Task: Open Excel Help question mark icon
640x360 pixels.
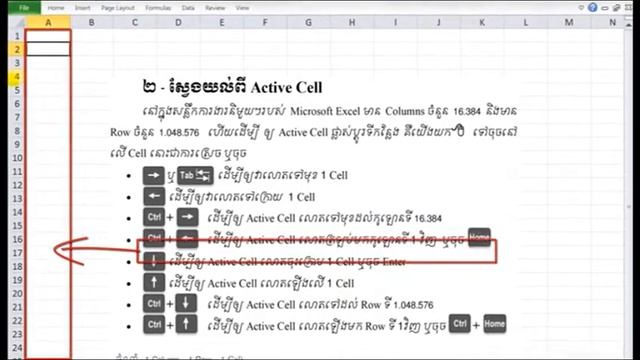Action: pyautogui.click(x=593, y=7)
